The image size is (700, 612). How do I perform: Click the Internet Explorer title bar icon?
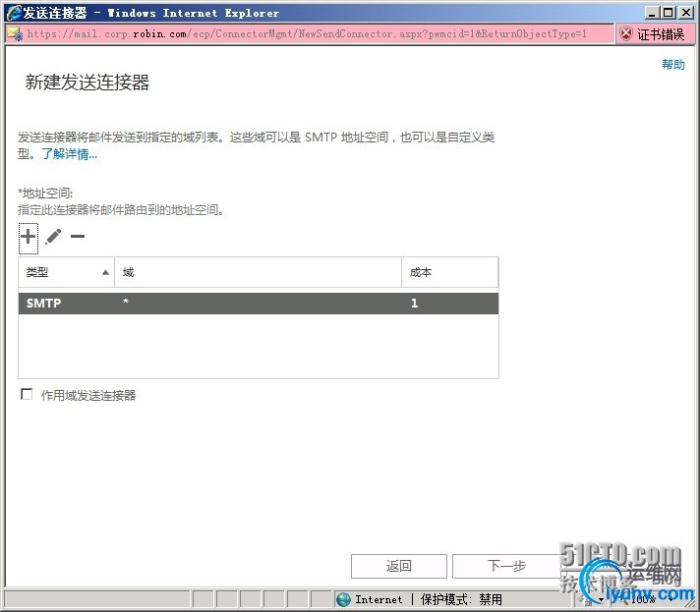14,13
